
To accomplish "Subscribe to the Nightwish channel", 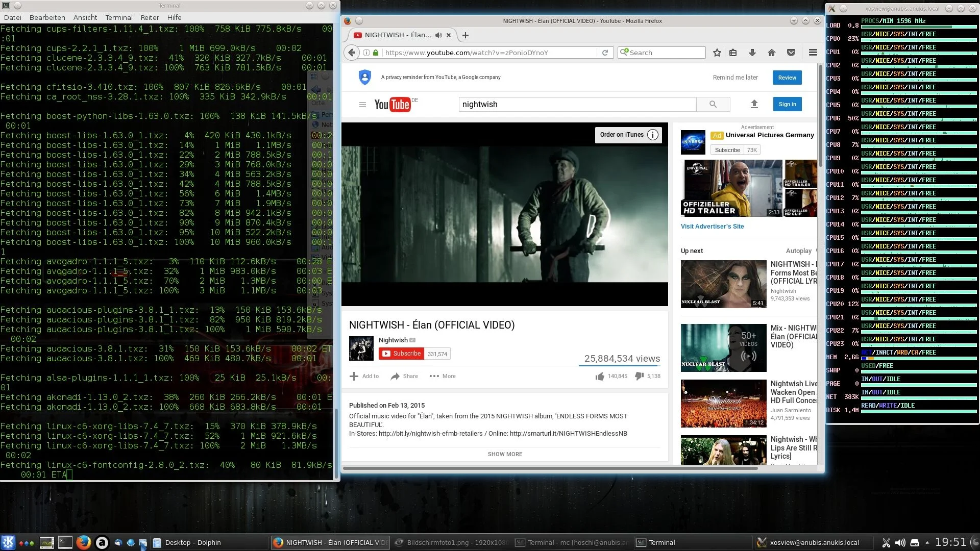I will pos(401,354).
